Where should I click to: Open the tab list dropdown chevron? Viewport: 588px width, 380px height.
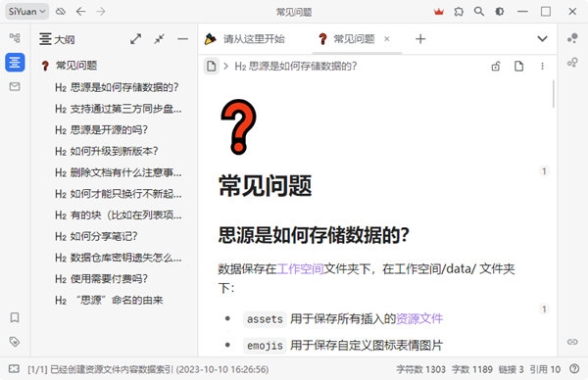(542, 39)
